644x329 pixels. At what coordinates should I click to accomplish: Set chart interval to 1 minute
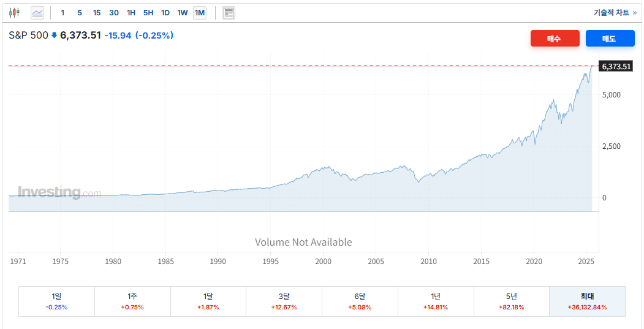tap(63, 13)
